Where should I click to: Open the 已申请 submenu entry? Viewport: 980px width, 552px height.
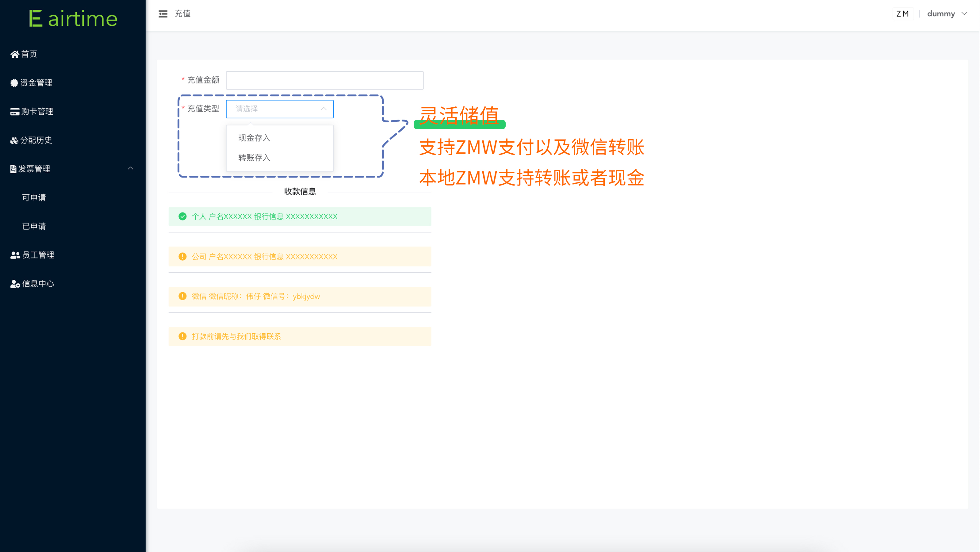tap(73, 226)
